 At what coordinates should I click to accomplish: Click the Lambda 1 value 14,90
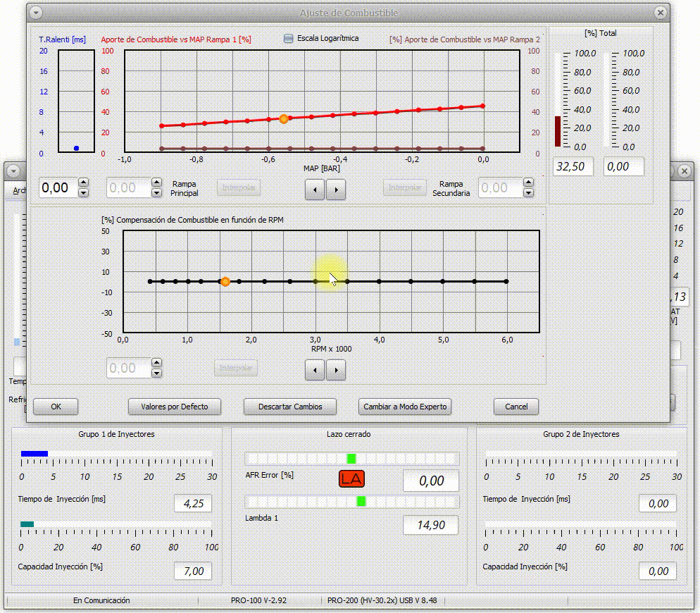pos(431,524)
